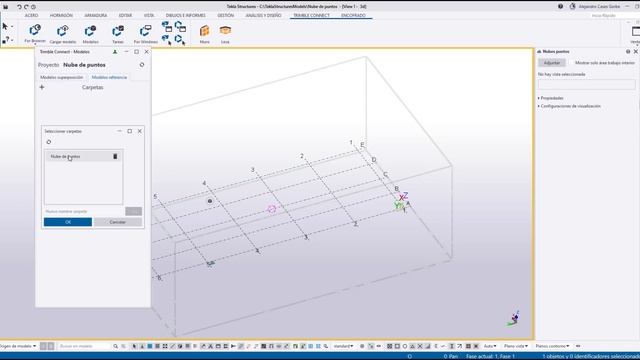The height and width of the screenshot is (360, 640).
Task: Expand the Propiedades section
Action: (x=550, y=98)
